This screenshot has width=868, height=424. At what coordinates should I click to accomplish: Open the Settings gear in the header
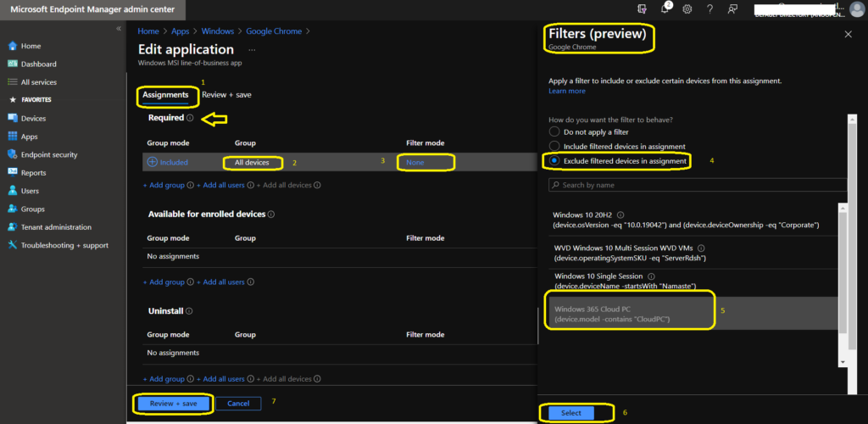click(687, 8)
